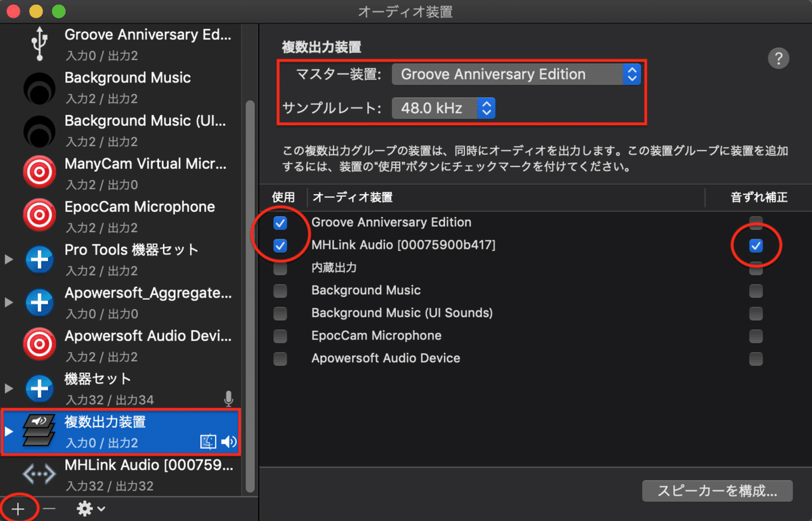Select the Background Music (UI Sounds) icon
This screenshot has width=812, height=521.
point(40,131)
